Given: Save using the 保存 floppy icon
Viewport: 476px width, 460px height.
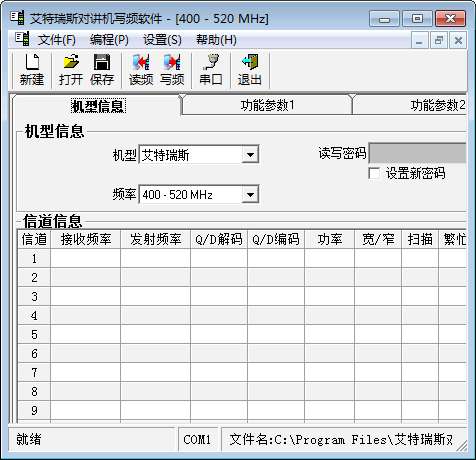Looking at the screenshot, I should 102,70.
